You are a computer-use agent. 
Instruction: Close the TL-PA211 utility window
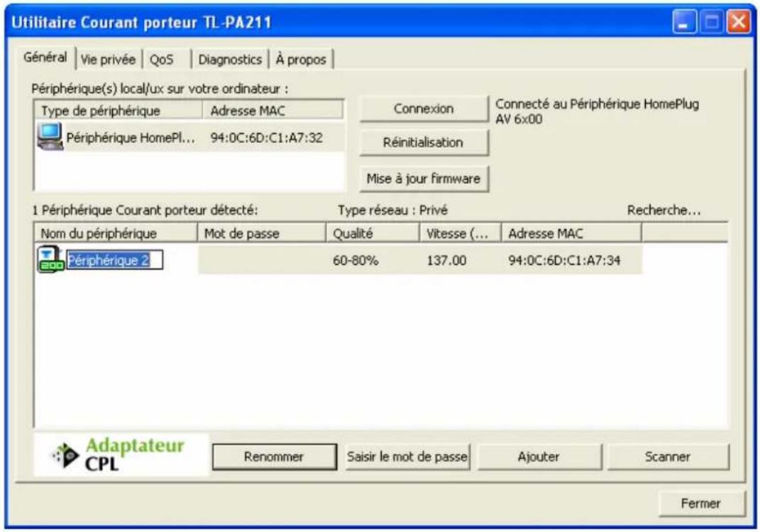[738, 22]
